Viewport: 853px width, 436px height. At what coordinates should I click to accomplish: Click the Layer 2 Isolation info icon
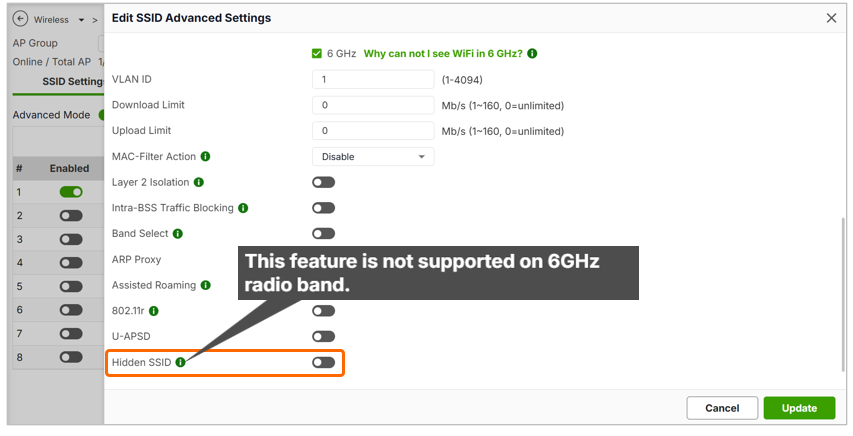point(199,182)
